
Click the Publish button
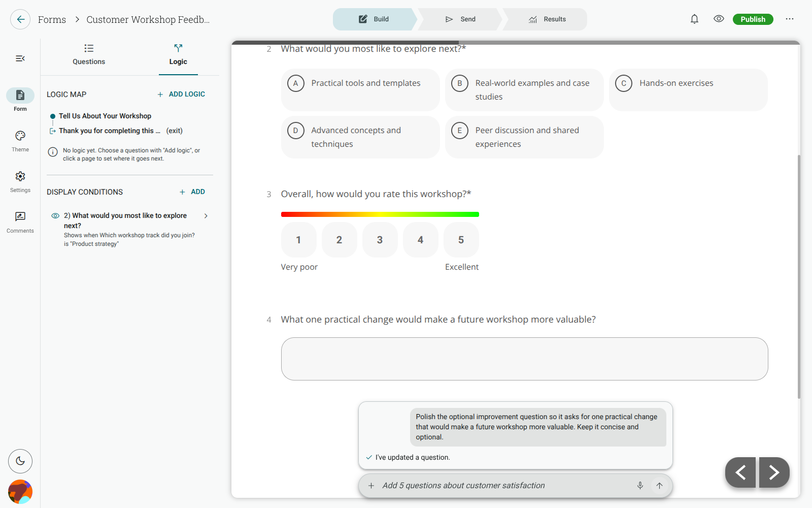coord(753,19)
